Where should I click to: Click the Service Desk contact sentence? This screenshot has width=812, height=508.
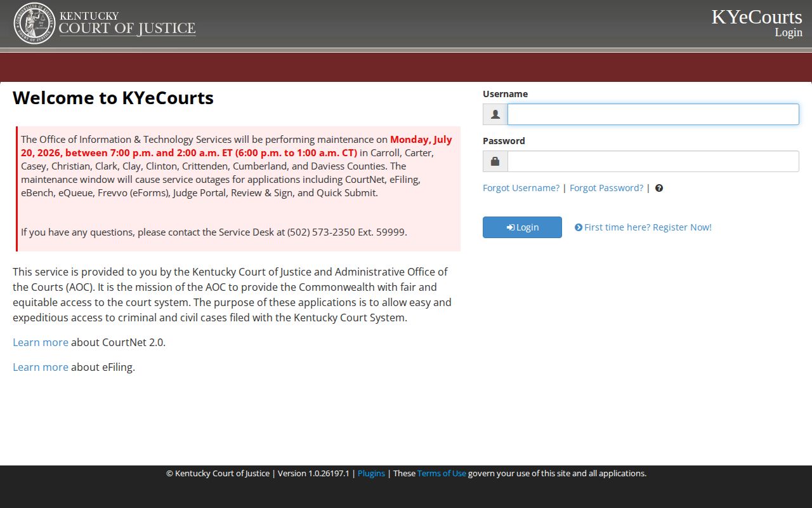point(214,232)
